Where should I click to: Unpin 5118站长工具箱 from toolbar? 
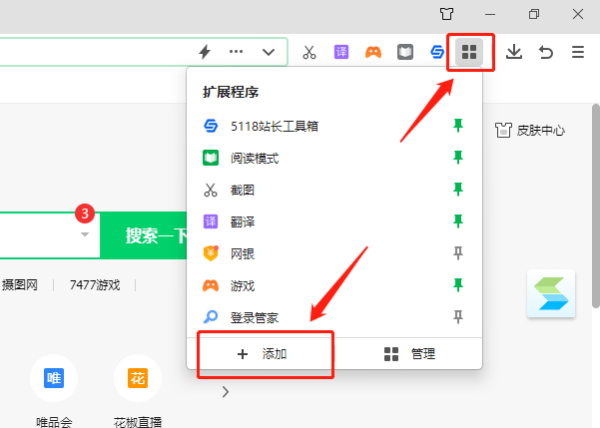[x=458, y=125]
